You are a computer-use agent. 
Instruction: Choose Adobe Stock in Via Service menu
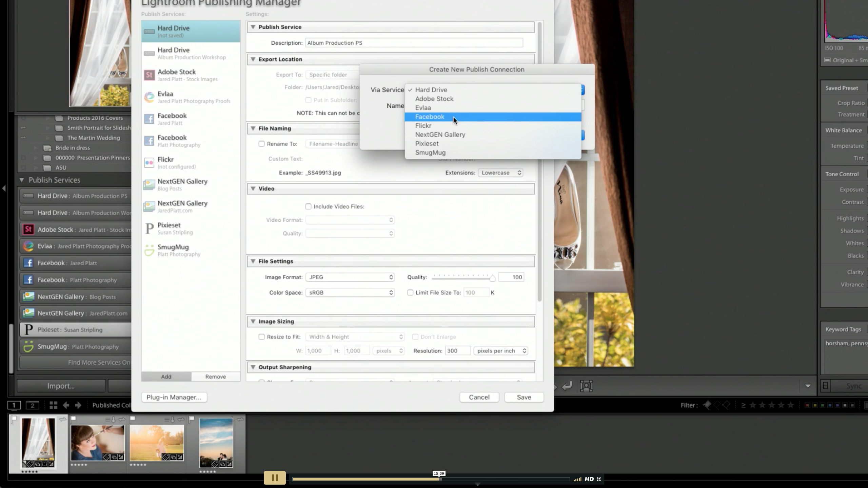coord(493,99)
